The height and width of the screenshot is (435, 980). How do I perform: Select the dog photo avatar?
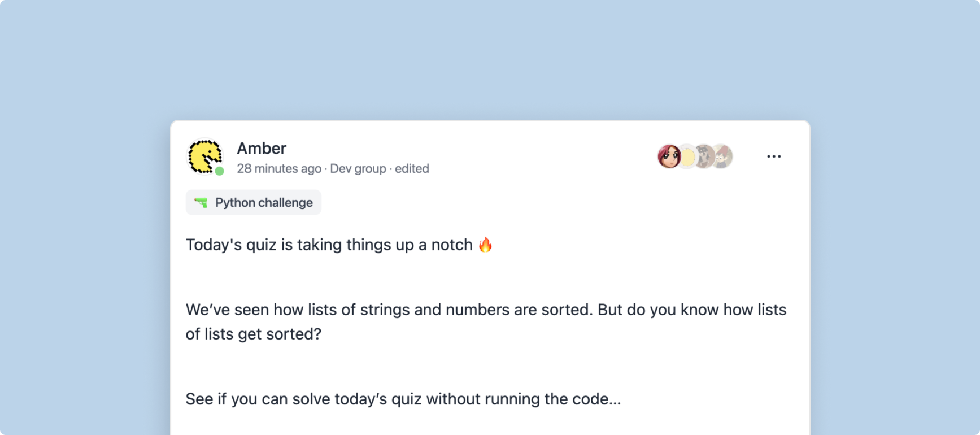704,156
